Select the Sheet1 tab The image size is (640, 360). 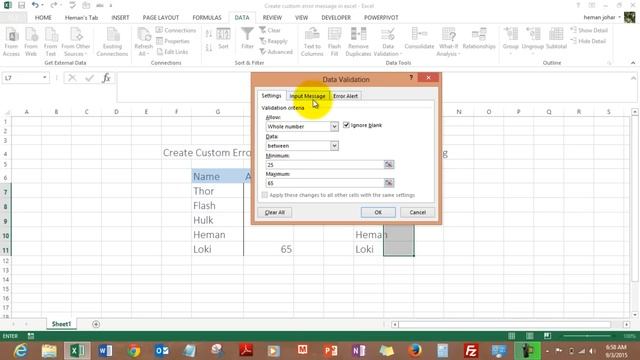(x=61, y=324)
